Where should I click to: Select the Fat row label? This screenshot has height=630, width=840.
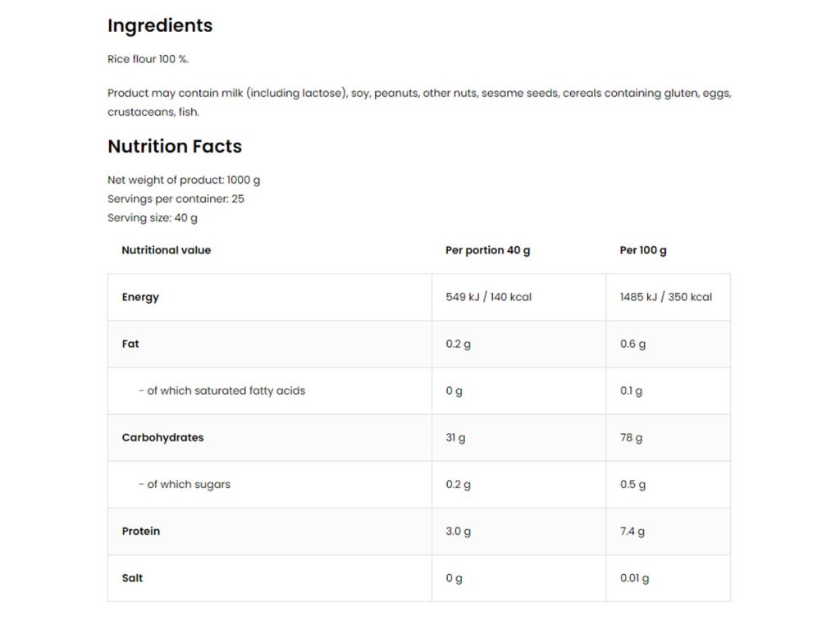coord(130,344)
